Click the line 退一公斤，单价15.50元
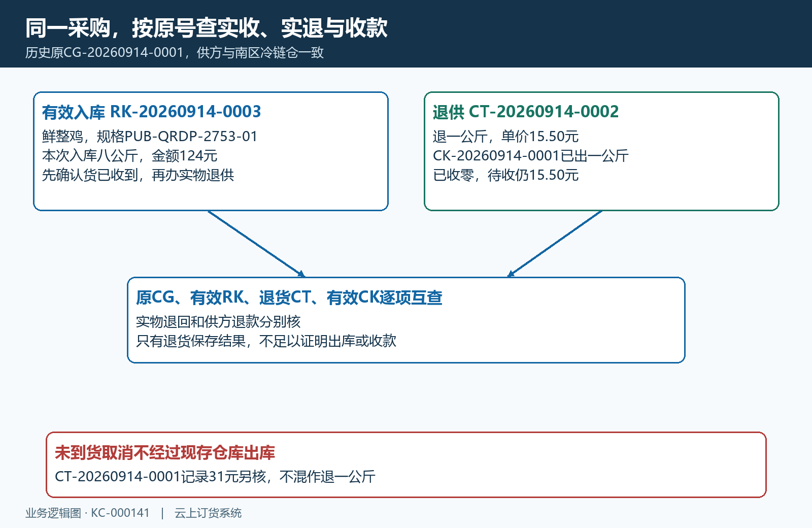812x528 pixels. pos(505,137)
